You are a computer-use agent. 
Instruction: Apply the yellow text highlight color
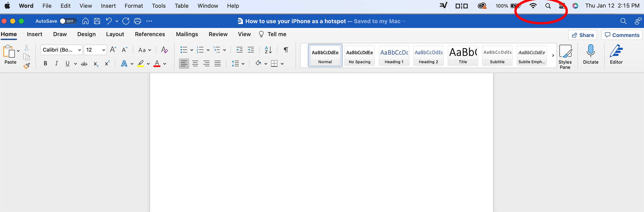pyautogui.click(x=140, y=64)
